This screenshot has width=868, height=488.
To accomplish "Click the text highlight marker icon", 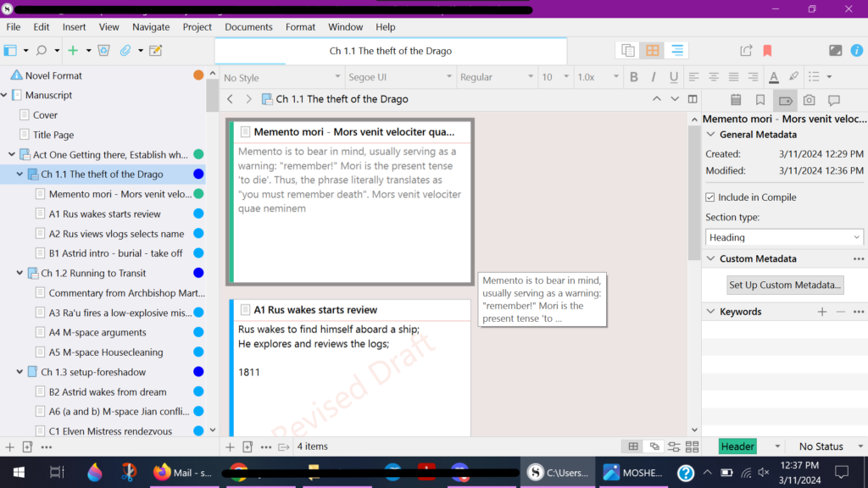I will coord(793,77).
